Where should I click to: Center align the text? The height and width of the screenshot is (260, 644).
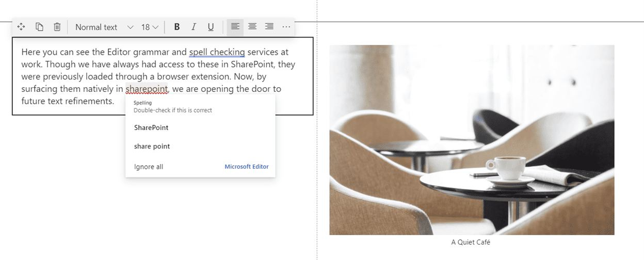coord(252,27)
